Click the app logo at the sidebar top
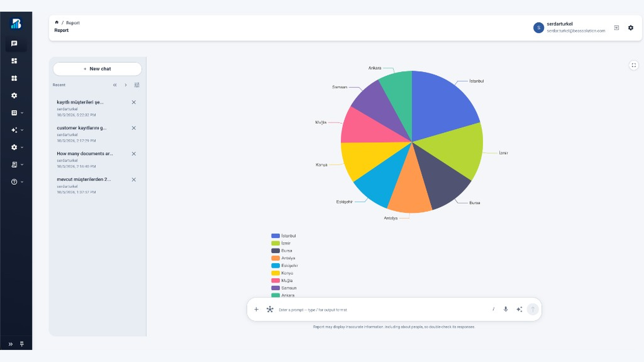This screenshot has height=362, width=644. (16, 24)
